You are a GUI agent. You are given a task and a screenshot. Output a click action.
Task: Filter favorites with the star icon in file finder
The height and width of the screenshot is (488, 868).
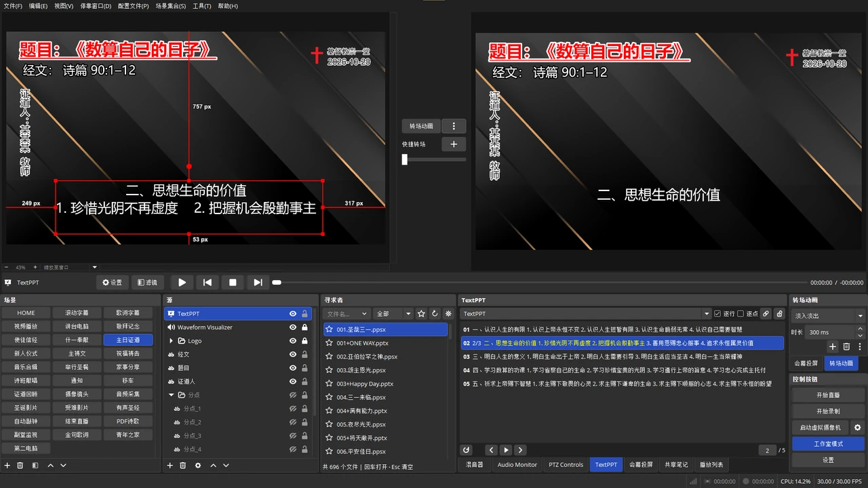click(421, 314)
